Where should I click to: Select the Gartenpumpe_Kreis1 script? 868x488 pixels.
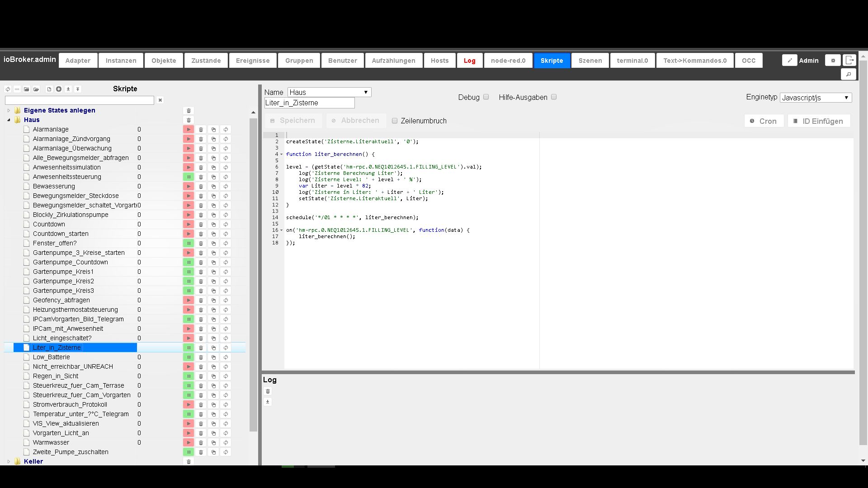pyautogui.click(x=63, y=272)
